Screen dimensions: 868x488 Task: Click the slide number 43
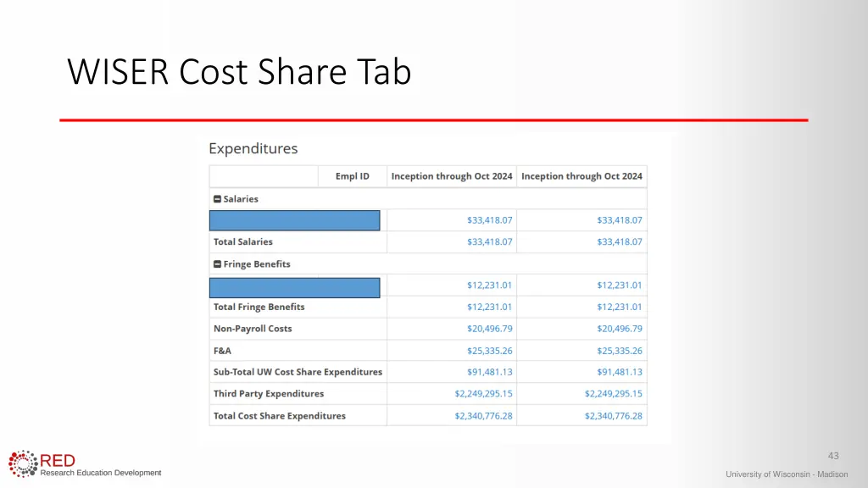833,456
